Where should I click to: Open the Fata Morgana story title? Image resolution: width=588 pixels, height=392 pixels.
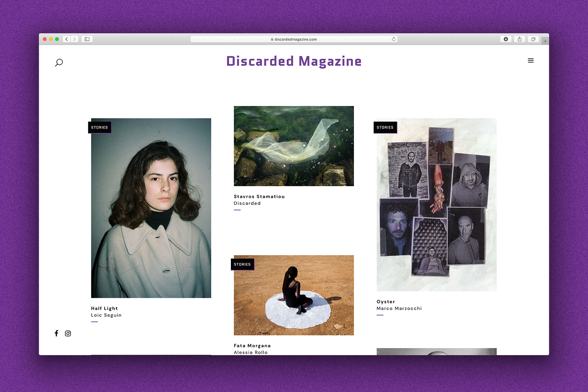(x=252, y=346)
